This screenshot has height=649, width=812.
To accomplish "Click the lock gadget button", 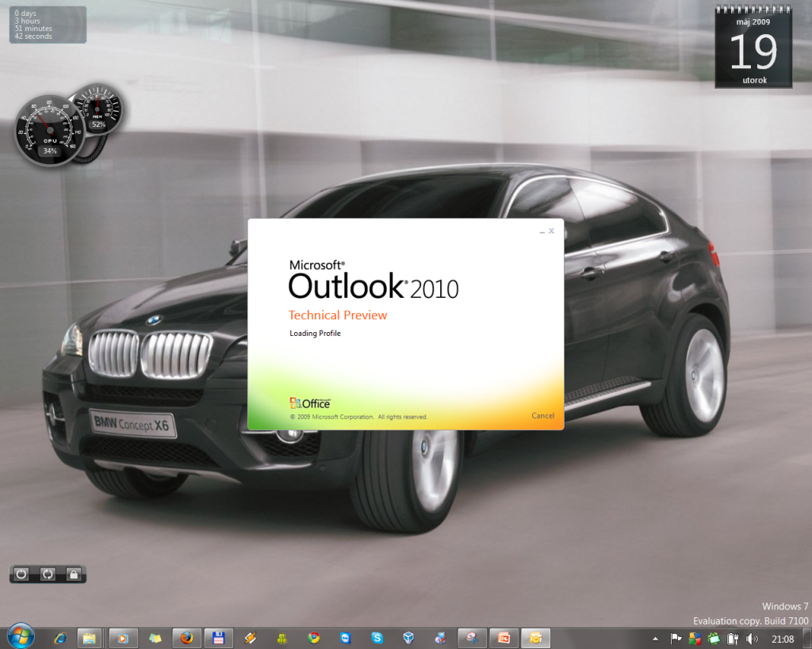I will (74, 574).
